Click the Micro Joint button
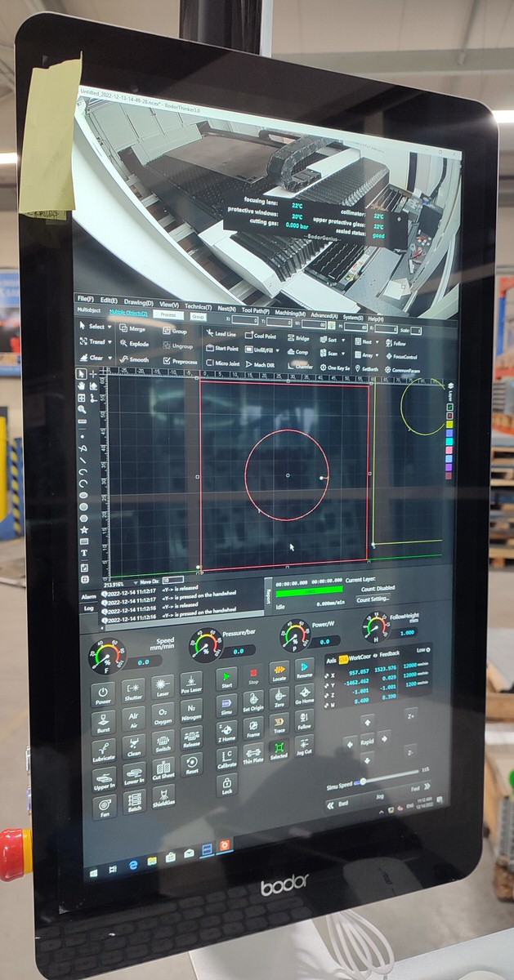This screenshot has height=980, width=514. 222,363
